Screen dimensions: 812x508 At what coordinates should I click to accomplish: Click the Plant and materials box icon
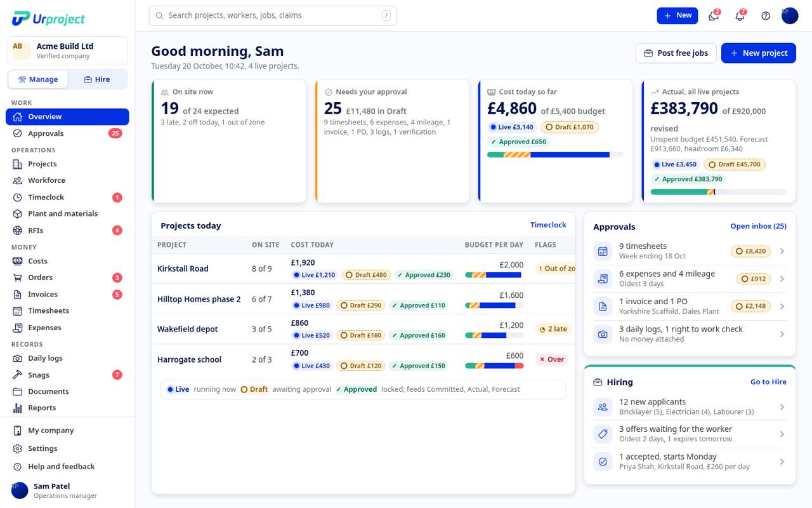(17, 214)
